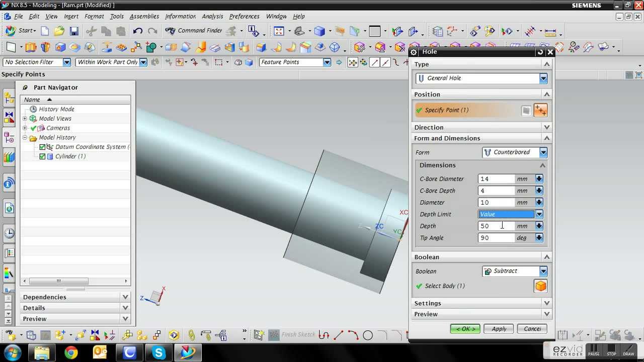Expand the Cameras tree node
This screenshot has height=362, width=644.
[25, 128]
